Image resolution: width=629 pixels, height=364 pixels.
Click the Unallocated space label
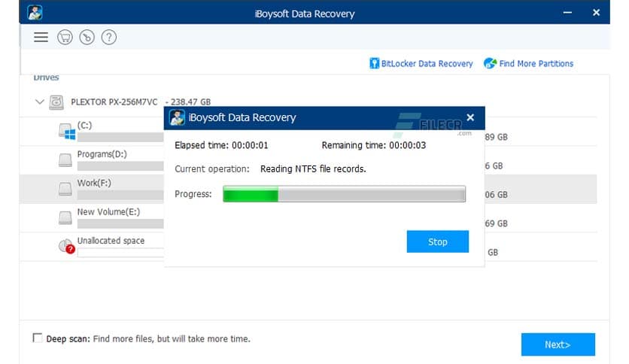point(111,241)
